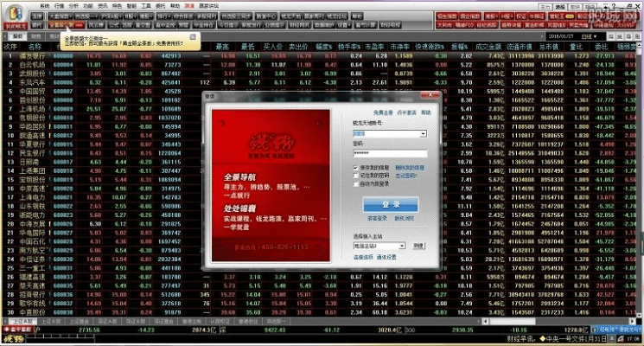Click the 用 view icon near date
Image resolution: width=644 pixels, height=346 pixels.
coord(637,36)
